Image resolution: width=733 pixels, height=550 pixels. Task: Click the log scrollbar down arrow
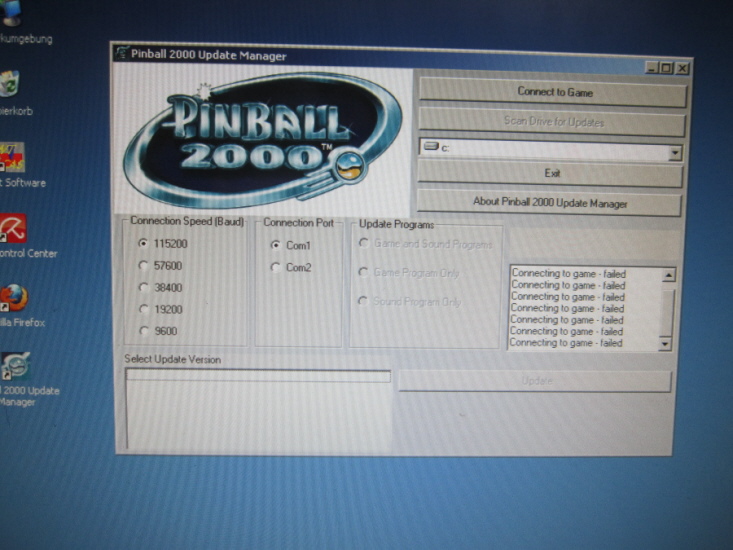point(665,344)
